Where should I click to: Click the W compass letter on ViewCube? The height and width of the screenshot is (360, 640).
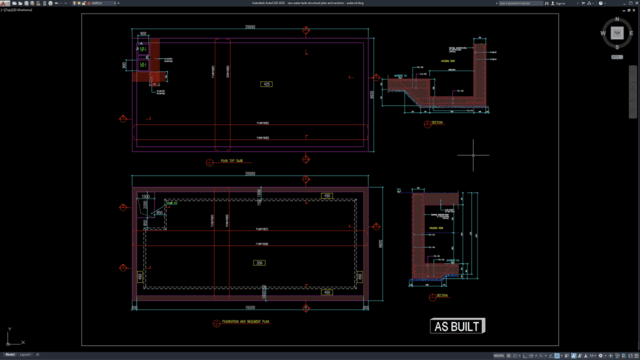click(603, 33)
